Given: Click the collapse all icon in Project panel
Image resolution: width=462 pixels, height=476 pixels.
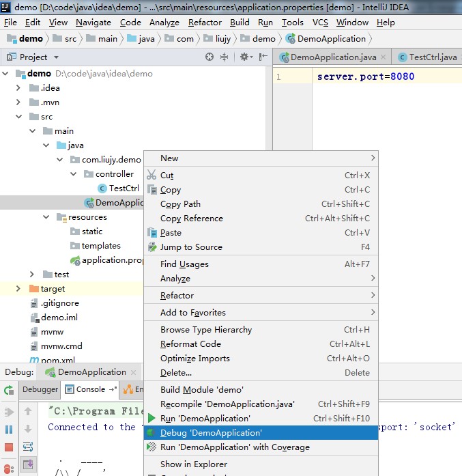Looking at the screenshot, I should point(224,57).
